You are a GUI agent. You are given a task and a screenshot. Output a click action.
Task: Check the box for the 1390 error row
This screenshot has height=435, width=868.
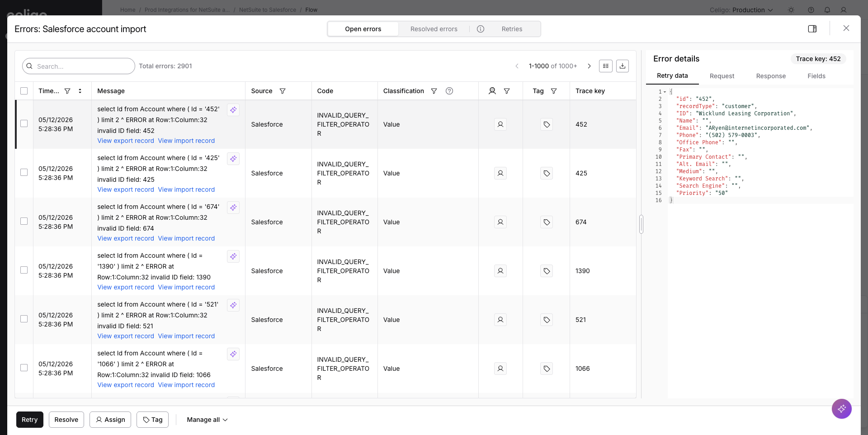[x=24, y=270]
